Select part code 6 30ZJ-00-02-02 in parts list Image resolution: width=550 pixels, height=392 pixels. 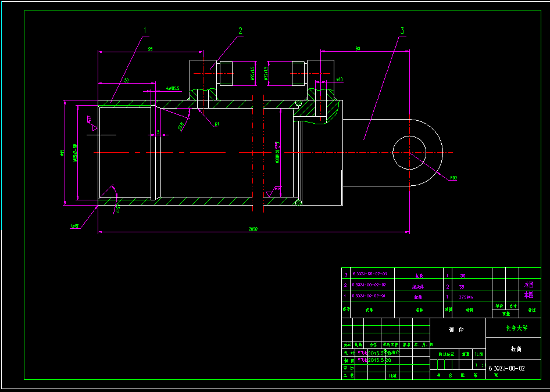[x=369, y=285]
